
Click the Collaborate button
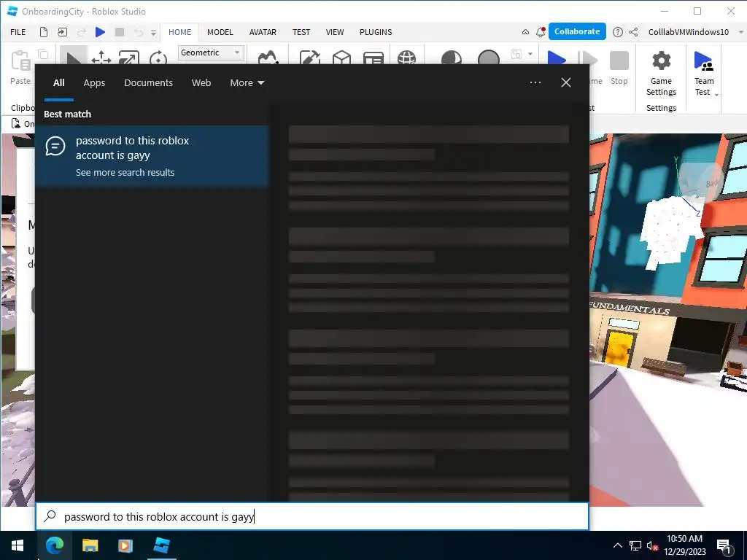577,31
